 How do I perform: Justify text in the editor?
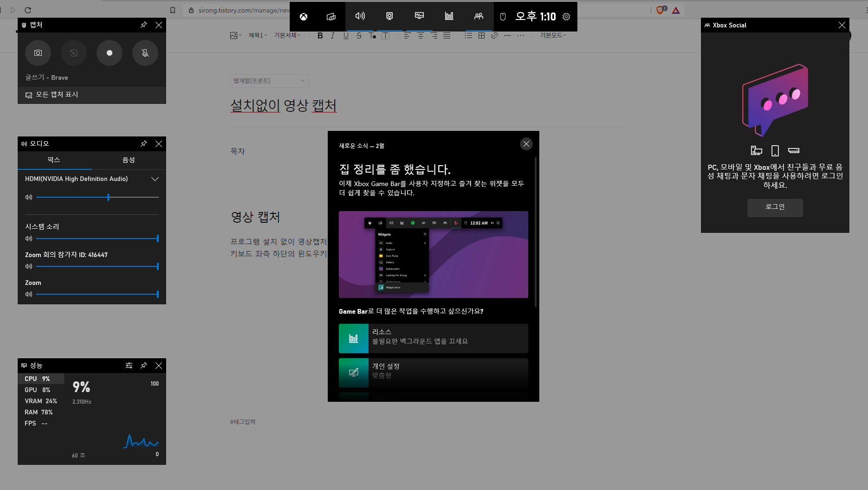[447, 36]
